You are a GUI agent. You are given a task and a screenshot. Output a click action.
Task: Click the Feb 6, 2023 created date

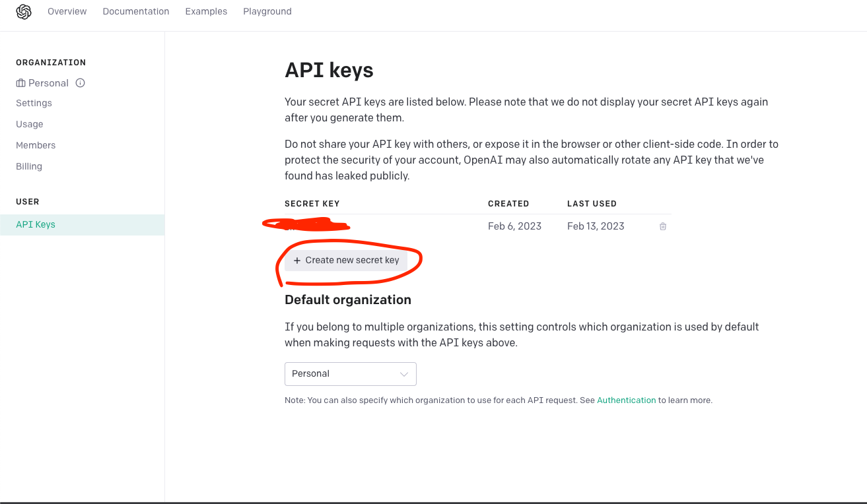pyautogui.click(x=514, y=226)
